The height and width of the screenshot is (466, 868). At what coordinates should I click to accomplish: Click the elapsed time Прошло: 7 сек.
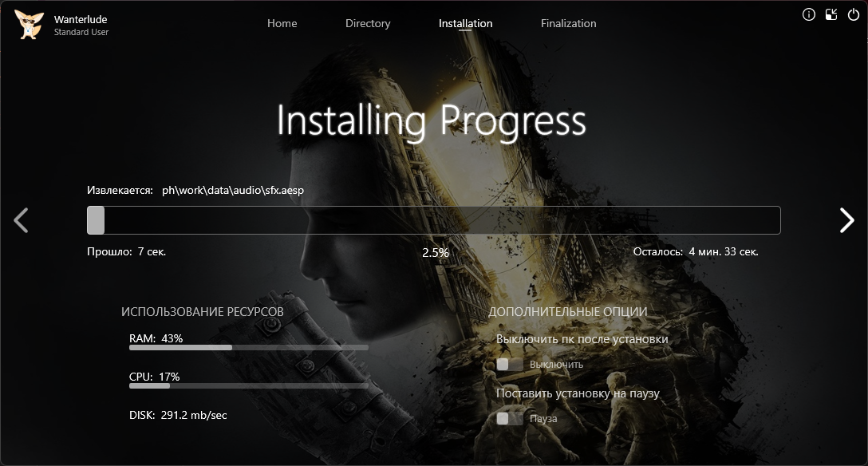126,252
